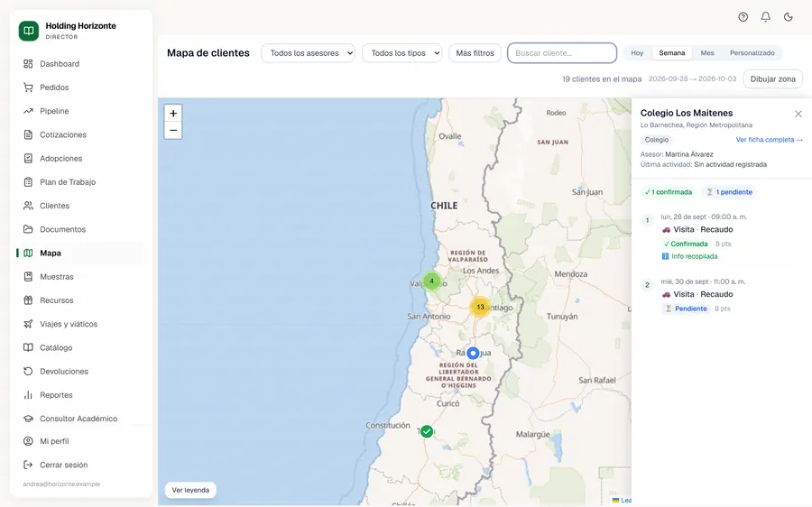Click the Adopciones checklist icon
This screenshot has width=812, height=507.
point(28,159)
